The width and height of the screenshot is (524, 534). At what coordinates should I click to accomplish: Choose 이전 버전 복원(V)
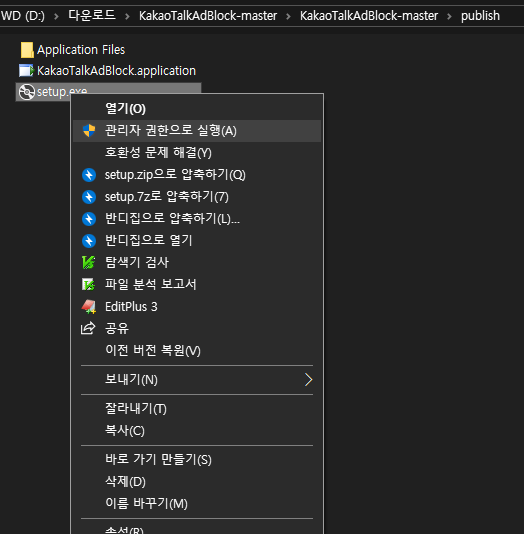point(197,350)
